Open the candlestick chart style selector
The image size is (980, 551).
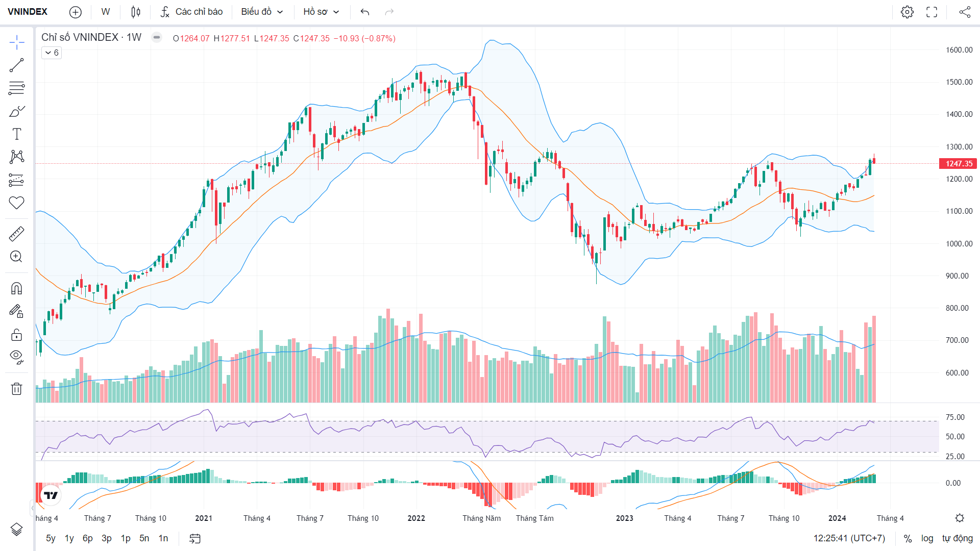[136, 12]
